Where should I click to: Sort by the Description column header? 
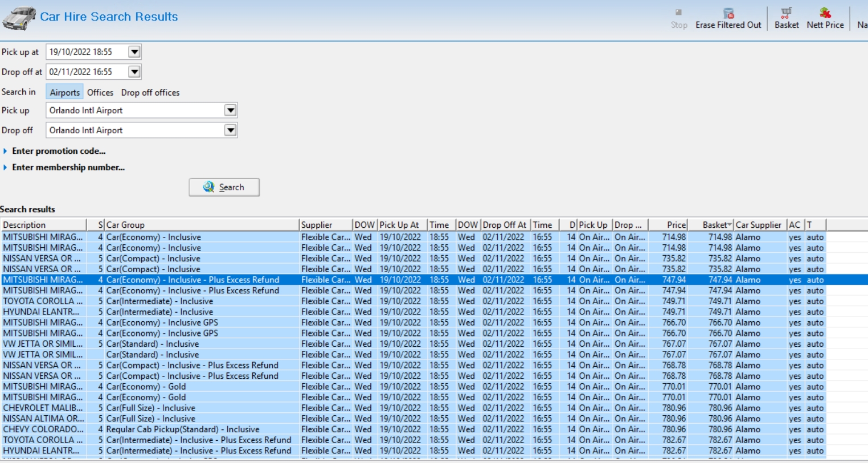click(44, 225)
